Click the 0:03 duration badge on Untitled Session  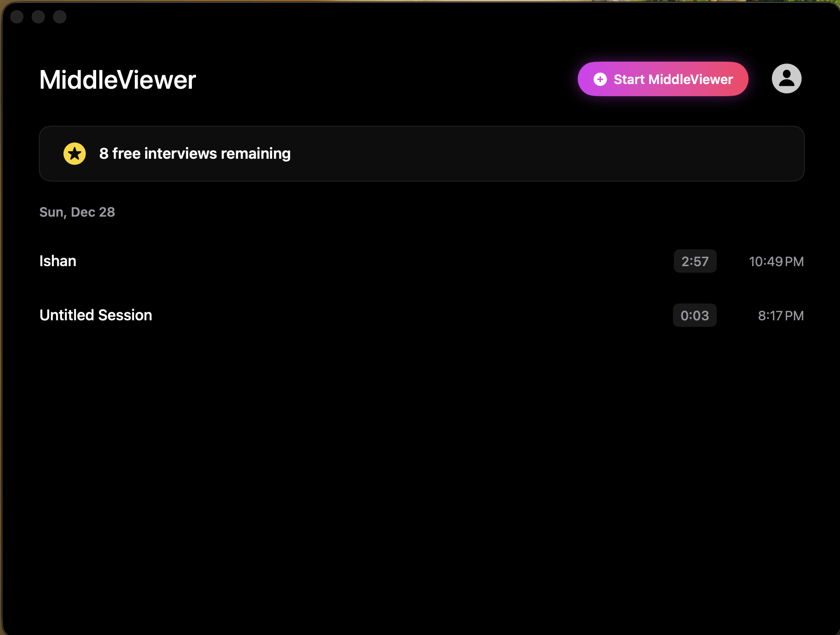695,315
